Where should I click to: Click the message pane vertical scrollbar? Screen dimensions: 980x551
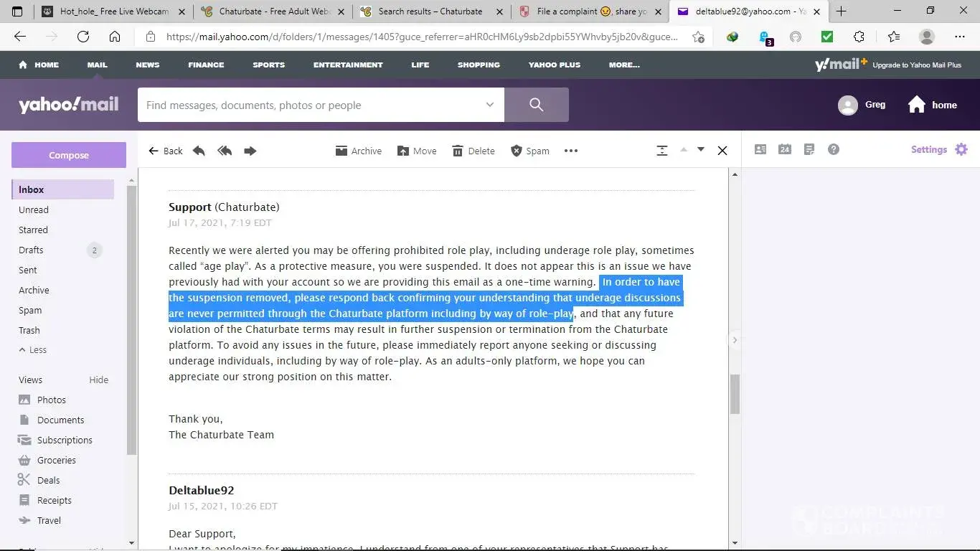coord(735,394)
